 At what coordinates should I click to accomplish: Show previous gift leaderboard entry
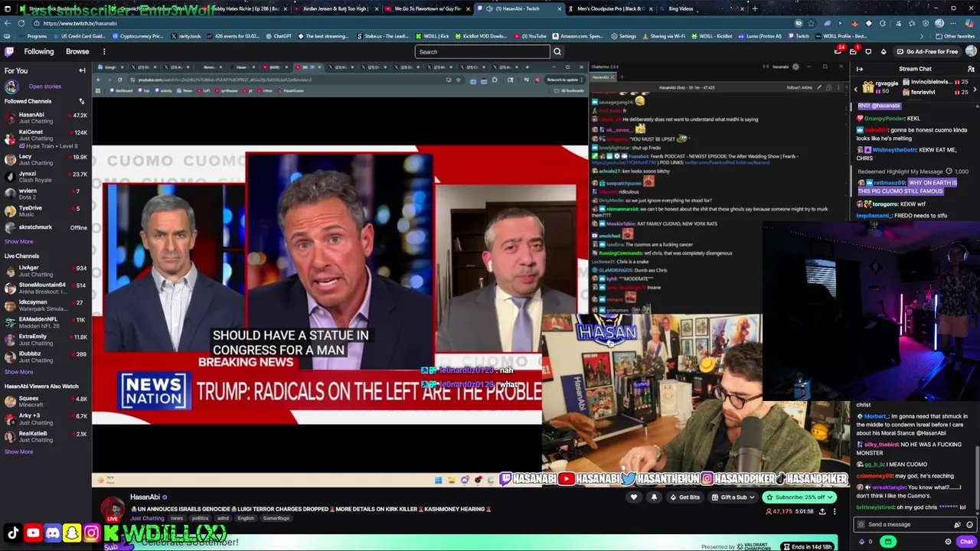pyautogui.click(x=856, y=90)
